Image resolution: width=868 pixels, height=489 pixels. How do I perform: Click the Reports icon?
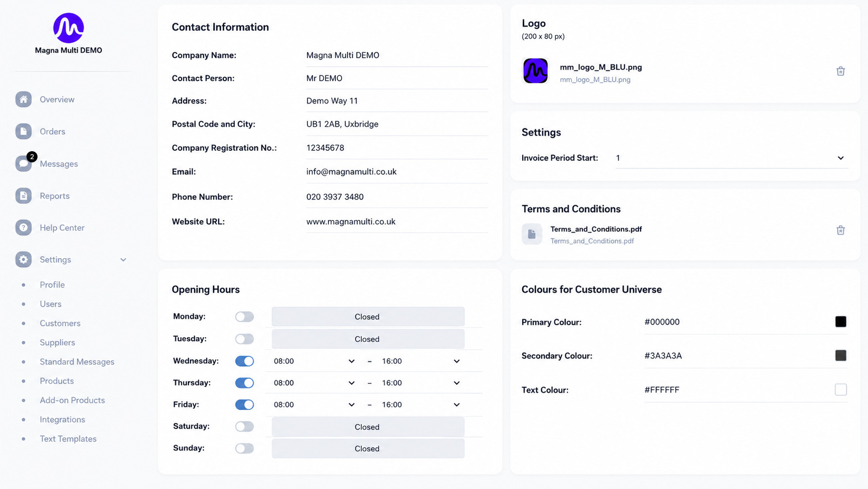point(23,196)
